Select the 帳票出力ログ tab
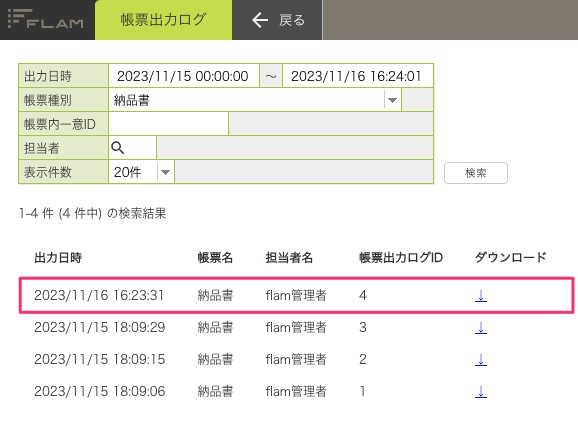 pos(164,20)
